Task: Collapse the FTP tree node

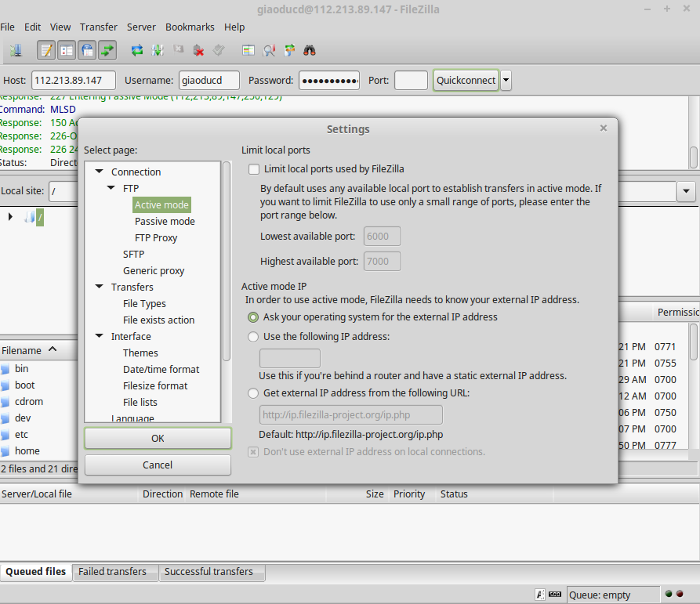Action: 111,188
